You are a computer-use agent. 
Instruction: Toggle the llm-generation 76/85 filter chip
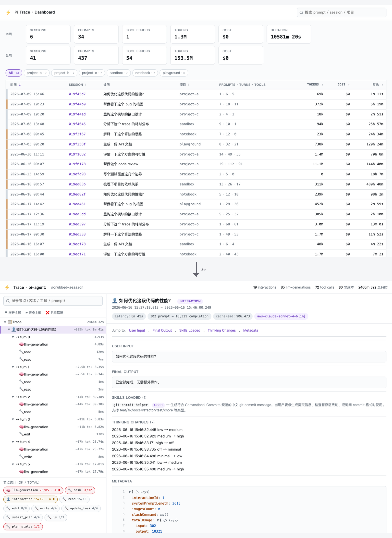click(33, 490)
